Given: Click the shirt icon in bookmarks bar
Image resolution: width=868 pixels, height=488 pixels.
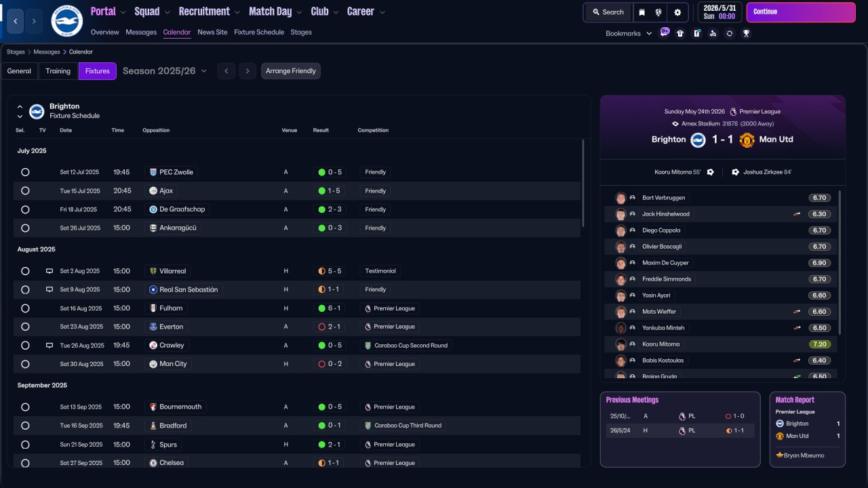Looking at the screenshot, I should tap(680, 33).
